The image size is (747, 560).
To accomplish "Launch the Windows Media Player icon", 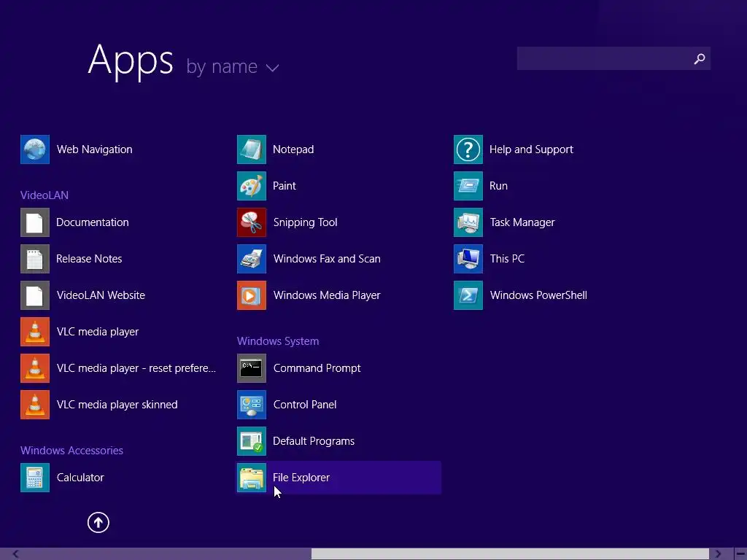I will [x=252, y=295].
